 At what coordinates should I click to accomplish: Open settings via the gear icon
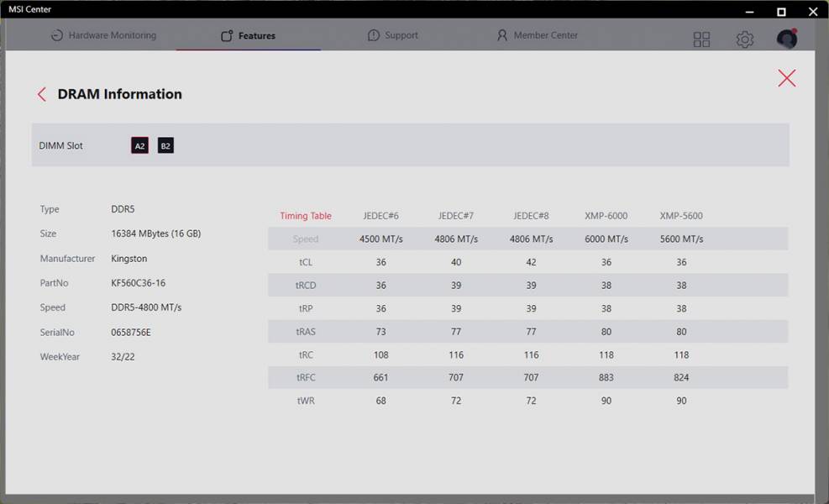coord(745,39)
